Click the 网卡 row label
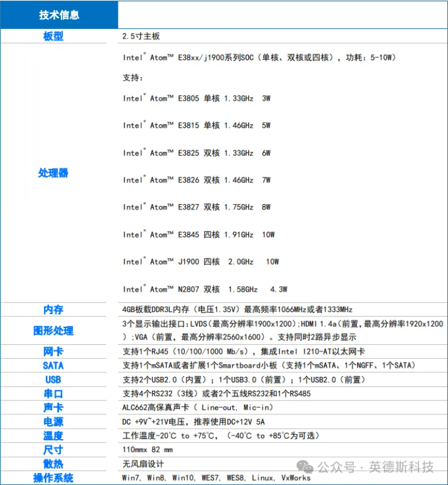448x485 pixels. point(53,352)
